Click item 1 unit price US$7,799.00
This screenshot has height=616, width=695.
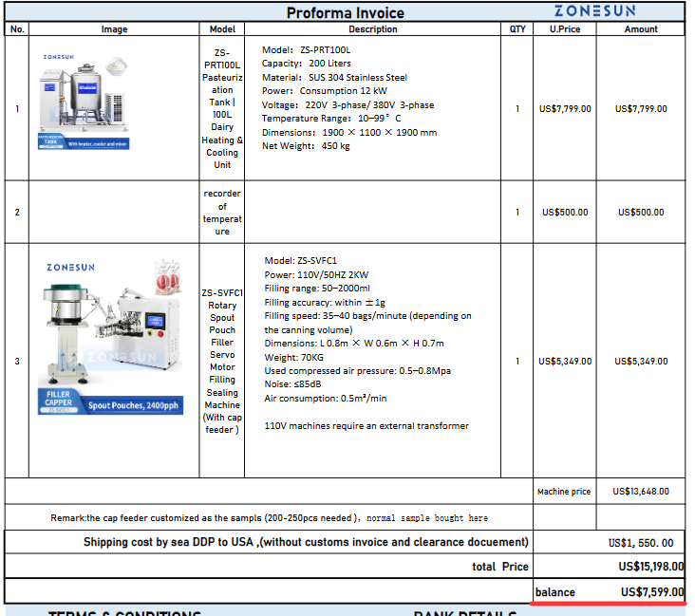pyautogui.click(x=565, y=108)
